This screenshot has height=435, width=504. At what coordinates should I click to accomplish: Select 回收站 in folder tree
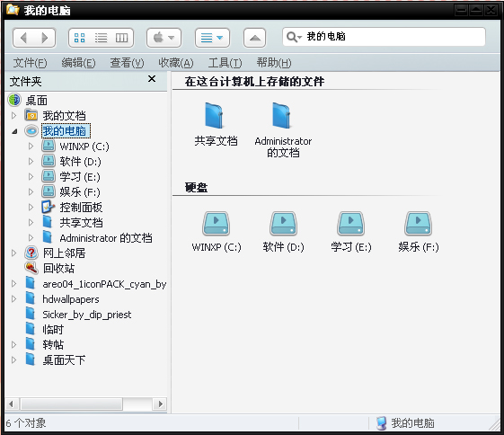click(58, 268)
